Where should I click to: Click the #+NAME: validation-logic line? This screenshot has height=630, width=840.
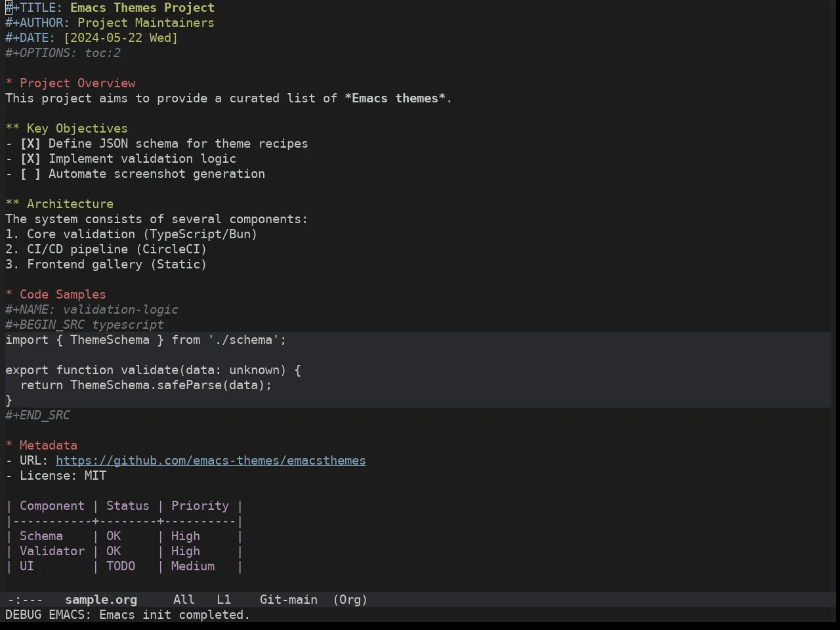pos(92,310)
